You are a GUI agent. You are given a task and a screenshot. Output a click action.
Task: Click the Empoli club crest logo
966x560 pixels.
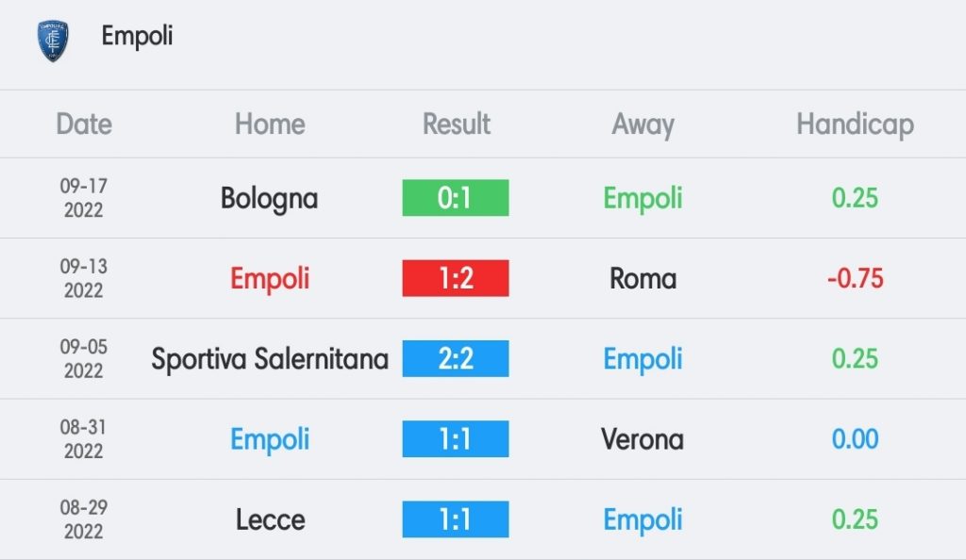pyautogui.click(x=53, y=41)
